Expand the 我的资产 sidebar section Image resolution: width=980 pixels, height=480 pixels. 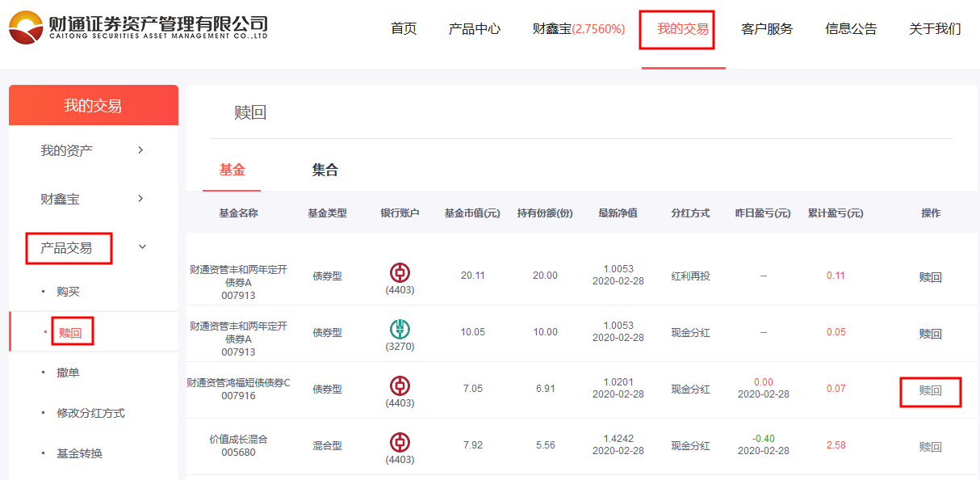140,150
